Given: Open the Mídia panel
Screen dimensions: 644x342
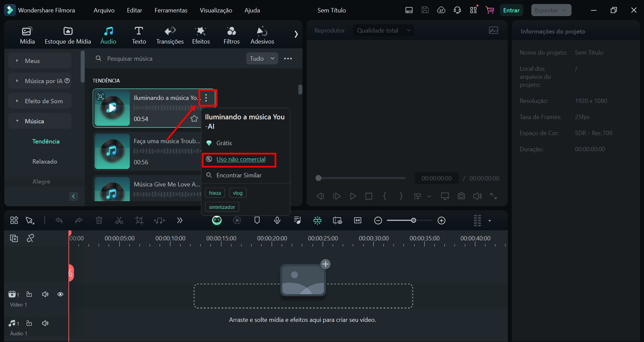Looking at the screenshot, I should (27, 35).
